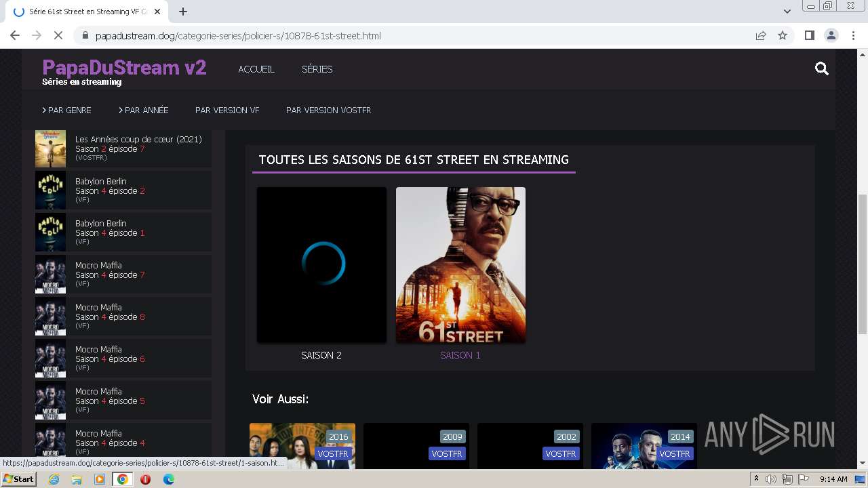Open the Chrome three-dot menu
The image size is (868, 488).
852,35
